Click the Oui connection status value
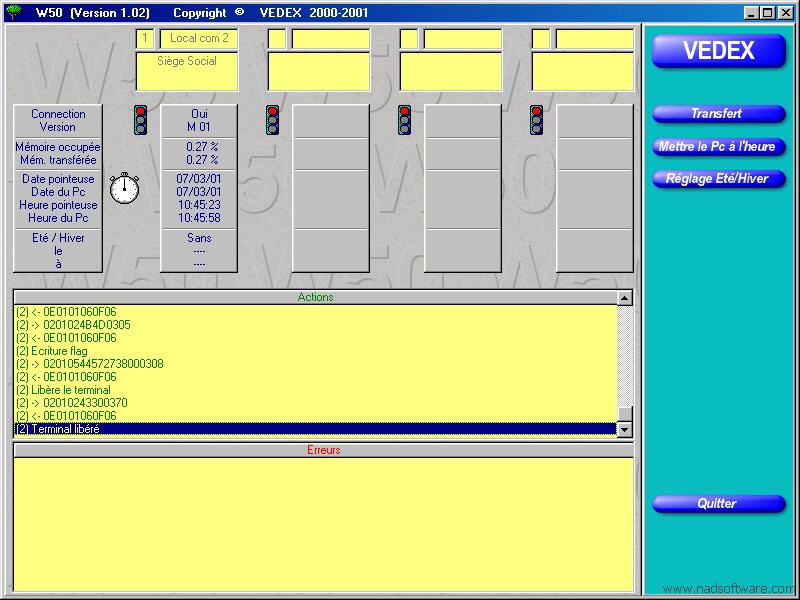The height and width of the screenshot is (600, 800). [199, 114]
